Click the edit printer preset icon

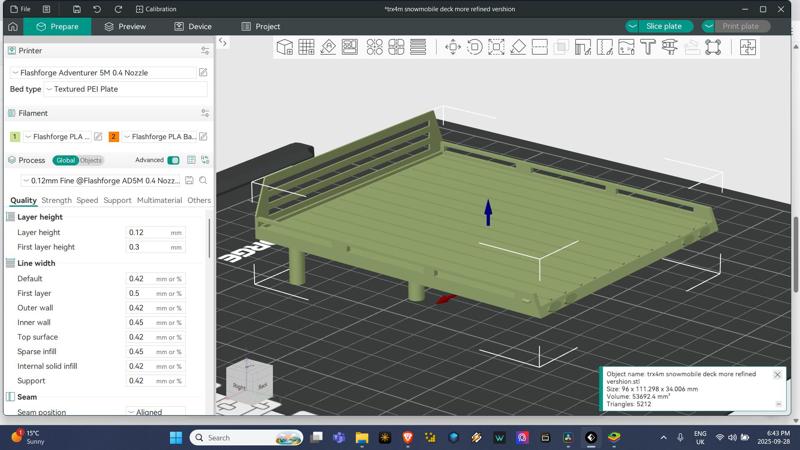pos(203,73)
